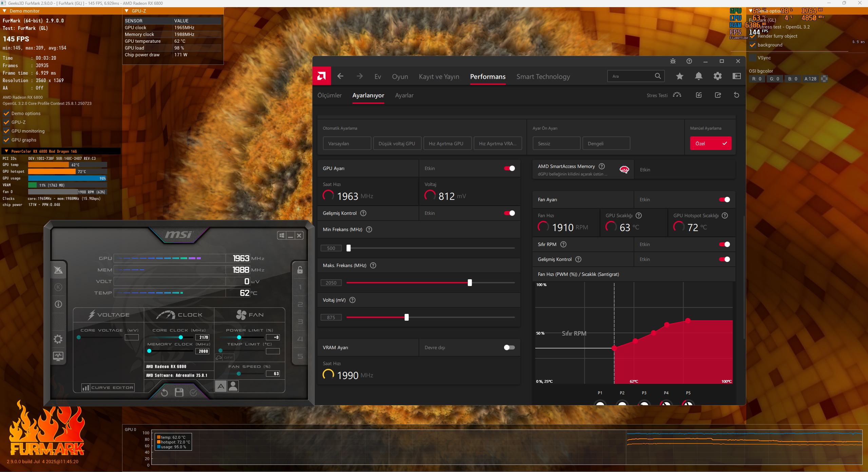Choose the Sessiz tuning preset
Screen dimensions: 868x472
(556, 144)
